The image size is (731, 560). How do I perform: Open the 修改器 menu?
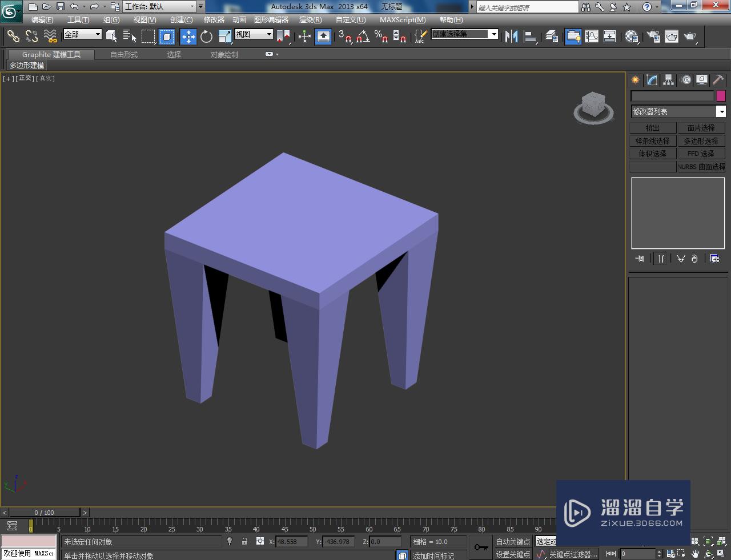coord(214,19)
